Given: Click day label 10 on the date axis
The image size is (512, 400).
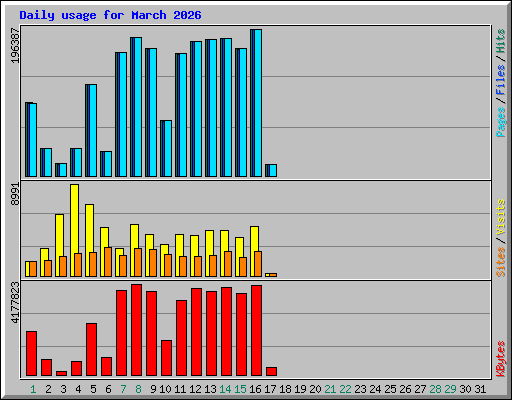Looking at the screenshot, I should [x=165, y=389].
